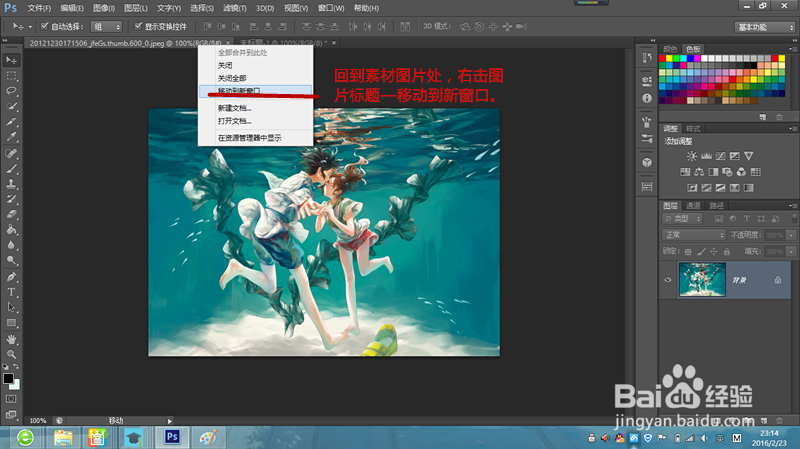The width and height of the screenshot is (800, 449).
Task: Select the Crop tool
Action: click(11, 122)
